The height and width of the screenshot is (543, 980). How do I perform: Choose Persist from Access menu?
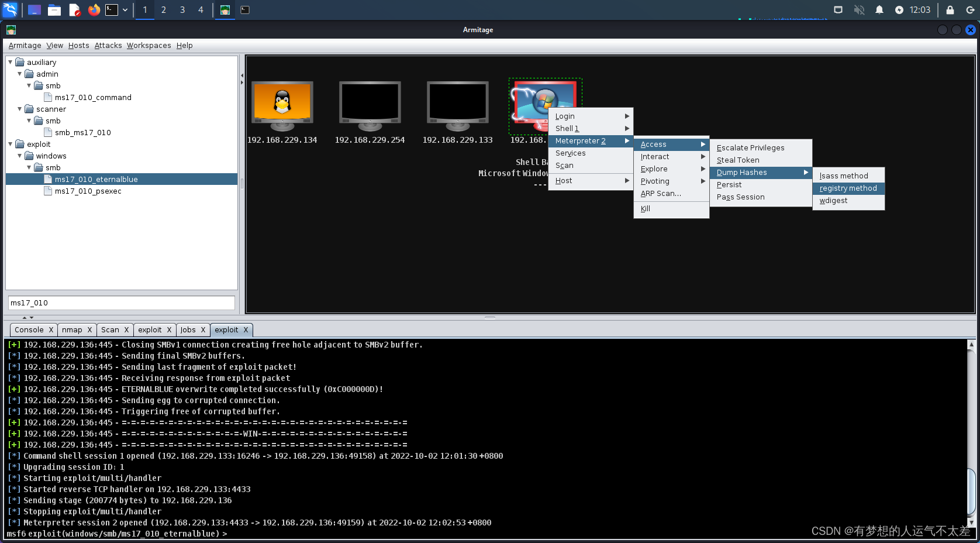761,185
